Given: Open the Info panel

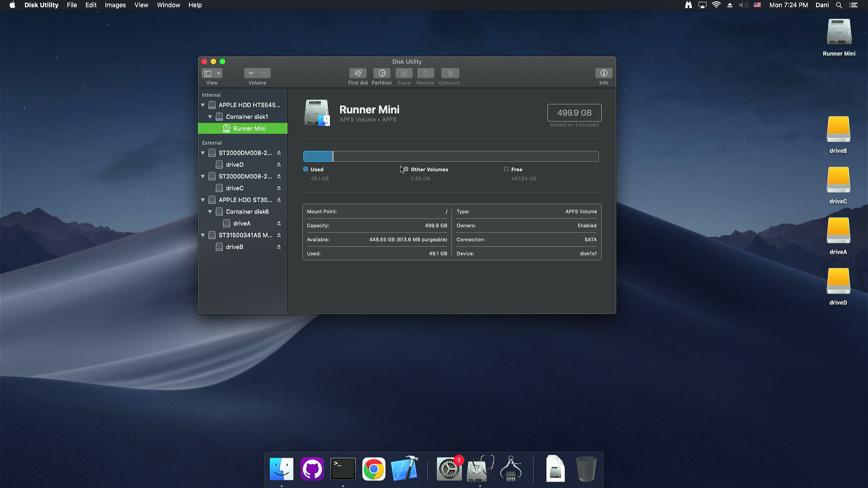Looking at the screenshot, I should 604,73.
